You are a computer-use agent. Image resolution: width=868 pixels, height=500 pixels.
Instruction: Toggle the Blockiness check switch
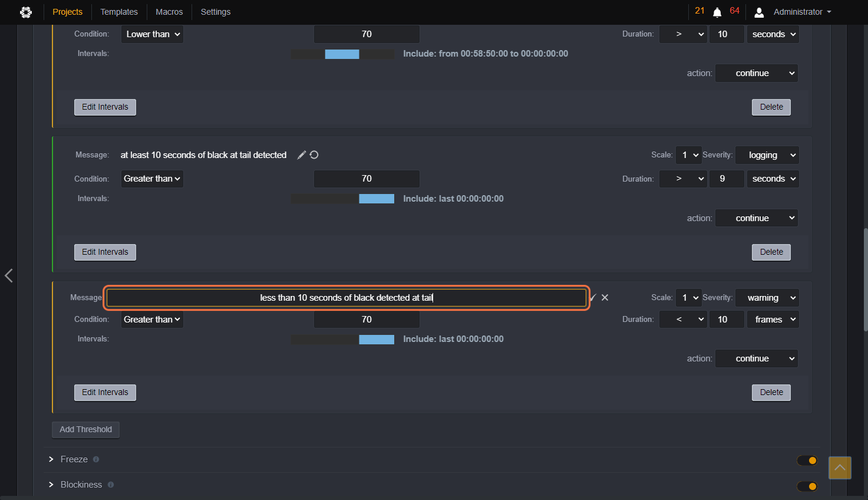click(807, 486)
